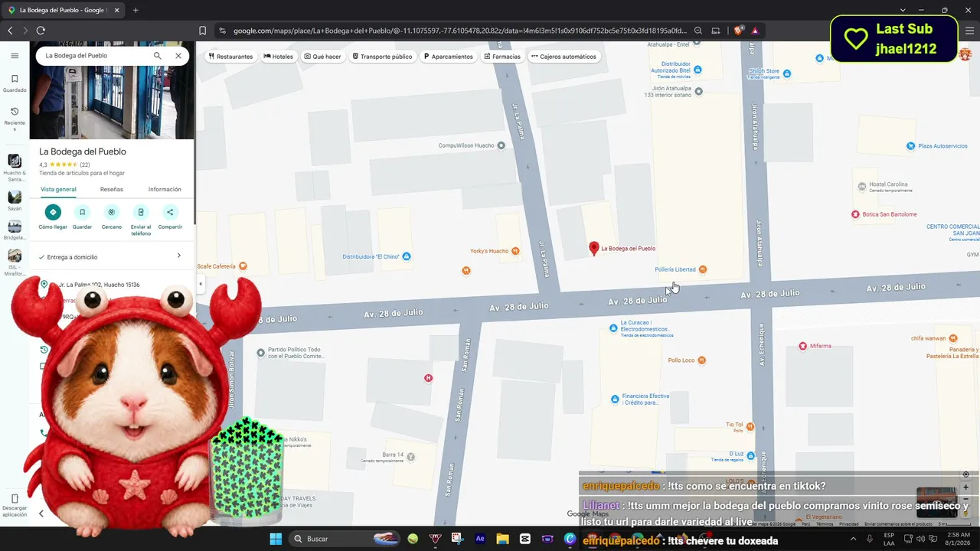Image resolution: width=980 pixels, height=551 pixels.
Task: Click the search magnifier in the Maps search box
Action: pos(158,56)
